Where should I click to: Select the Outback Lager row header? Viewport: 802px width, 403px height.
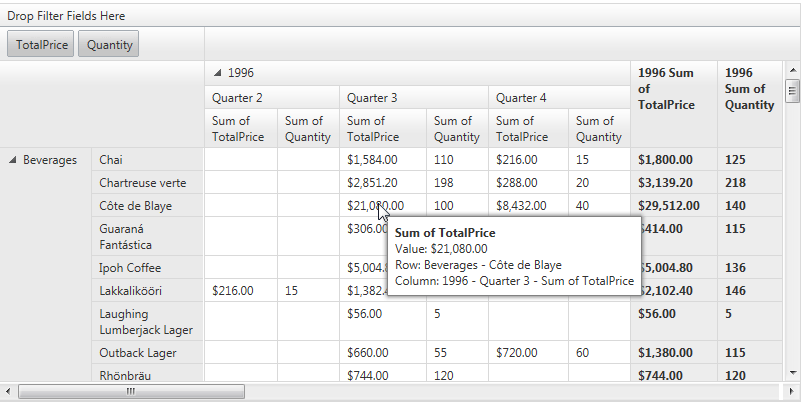135,353
